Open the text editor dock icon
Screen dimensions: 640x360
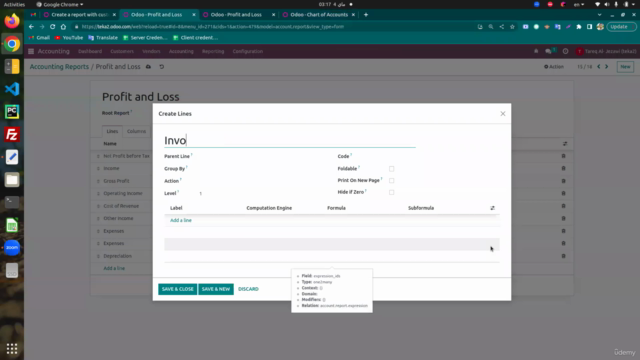pos(12,157)
